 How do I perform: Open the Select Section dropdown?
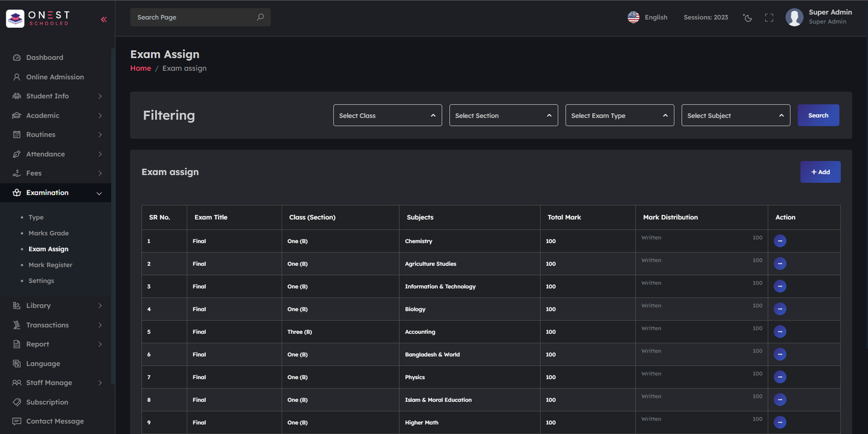(503, 116)
